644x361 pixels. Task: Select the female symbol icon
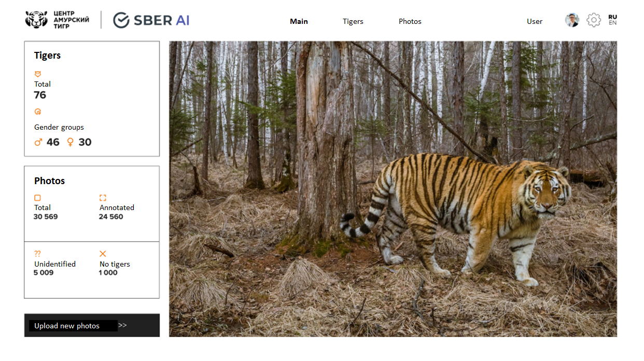click(x=71, y=142)
